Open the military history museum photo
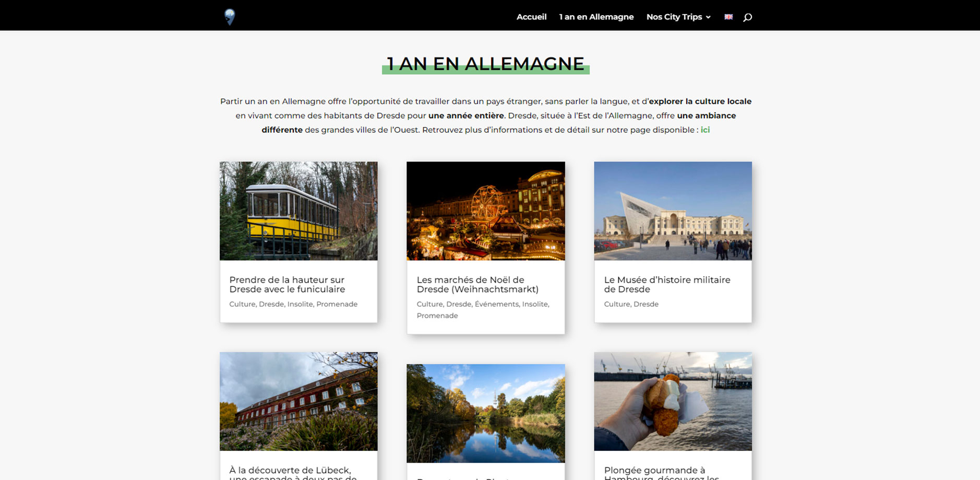This screenshot has height=480, width=980. click(673, 210)
